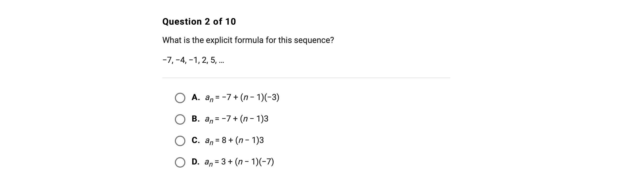Screen dimensions: 644x187
Task: Click the bold letter D. label
Action: [x=196, y=162]
